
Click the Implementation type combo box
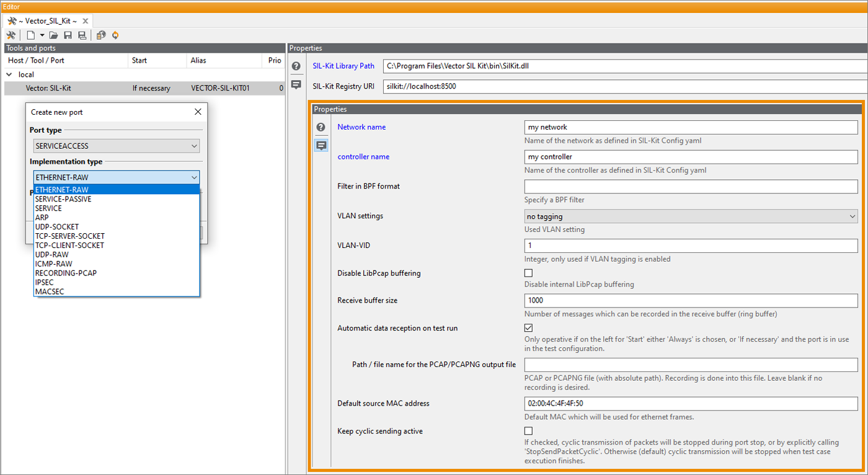point(117,177)
